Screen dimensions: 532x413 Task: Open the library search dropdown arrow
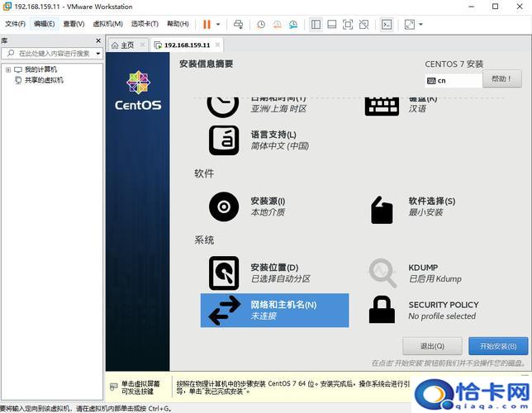[98, 54]
